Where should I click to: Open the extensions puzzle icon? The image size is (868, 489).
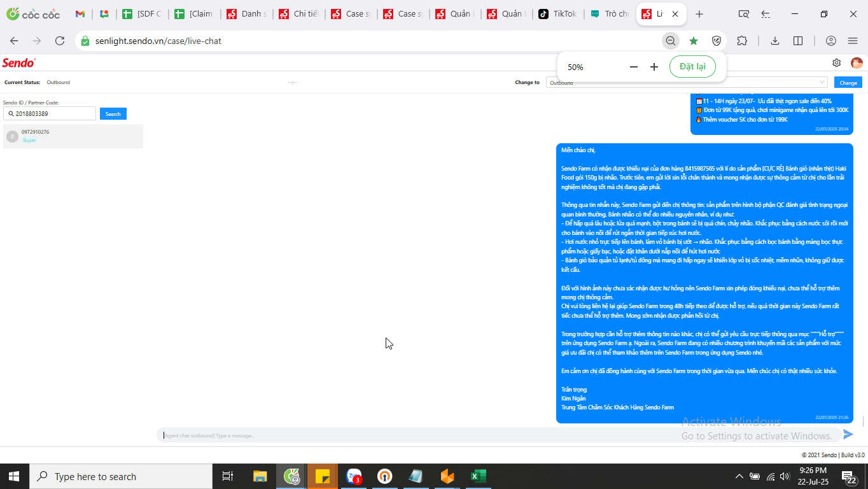(742, 41)
